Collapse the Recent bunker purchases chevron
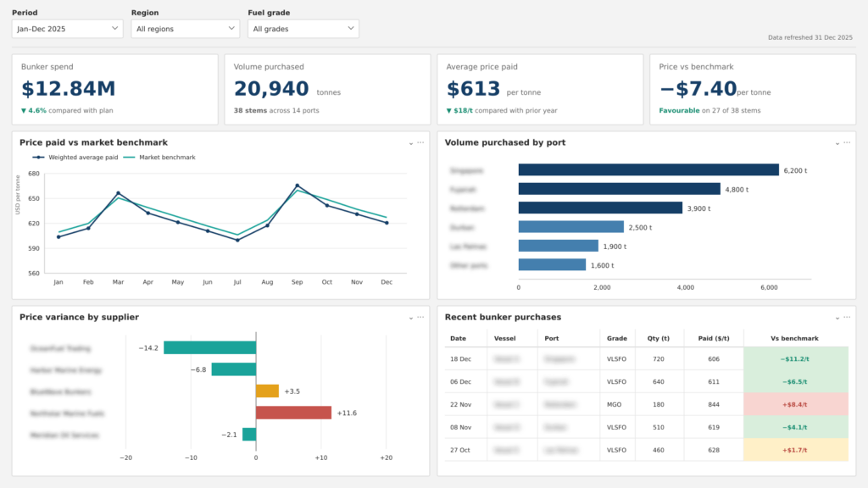 (x=837, y=319)
